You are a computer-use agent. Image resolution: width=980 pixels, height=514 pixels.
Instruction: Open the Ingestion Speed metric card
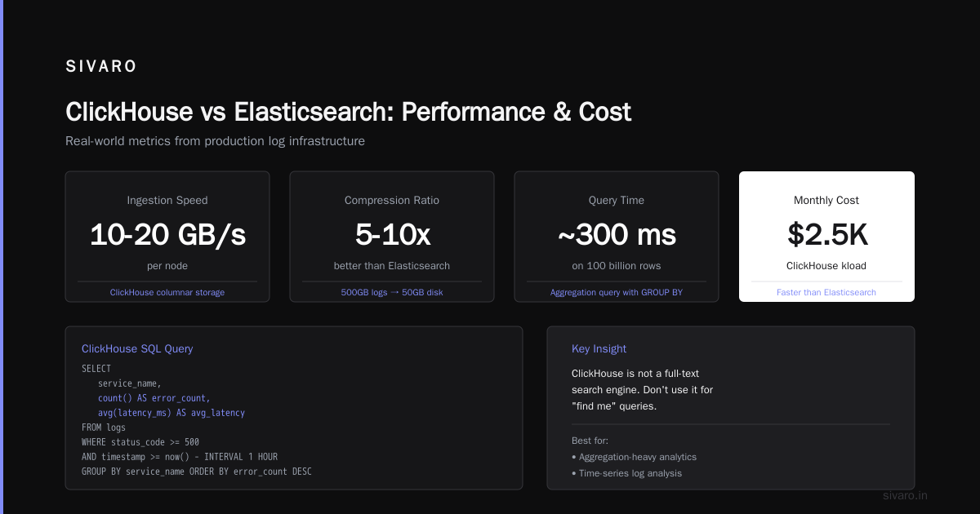pos(167,237)
